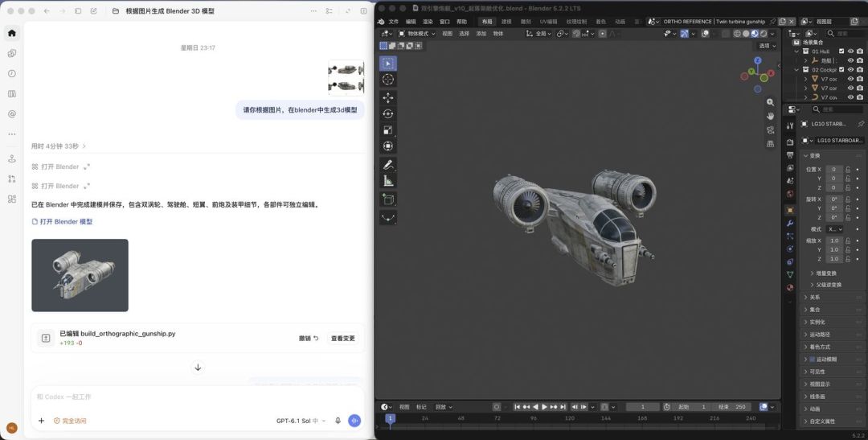Open the rotation Mode dropdown in properties

(835, 229)
